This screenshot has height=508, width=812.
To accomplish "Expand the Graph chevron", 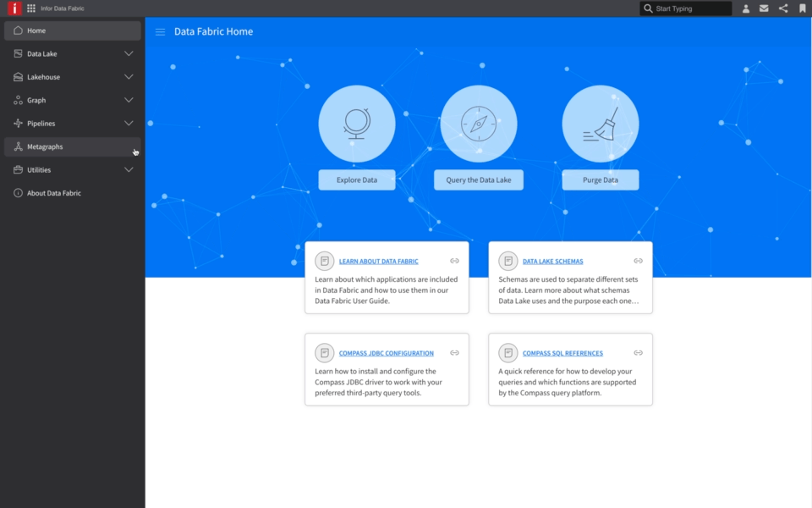I will [129, 100].
